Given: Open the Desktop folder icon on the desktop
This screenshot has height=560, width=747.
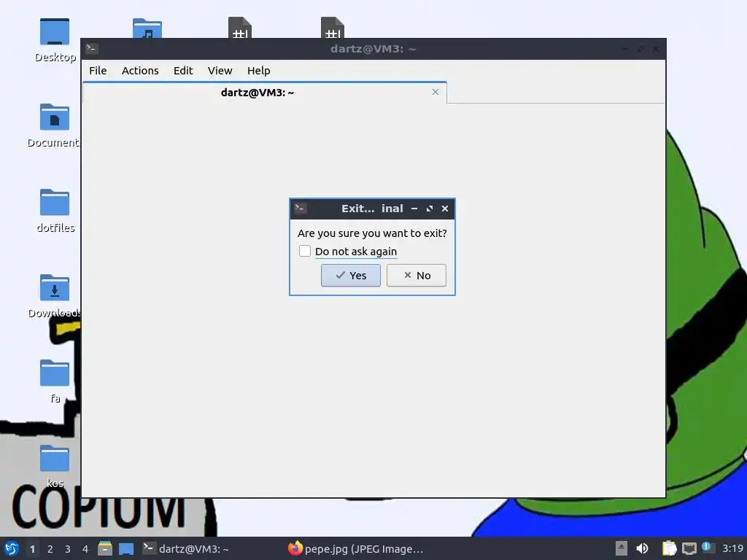Looking at the screenshot, I should (x=55, y=32).
